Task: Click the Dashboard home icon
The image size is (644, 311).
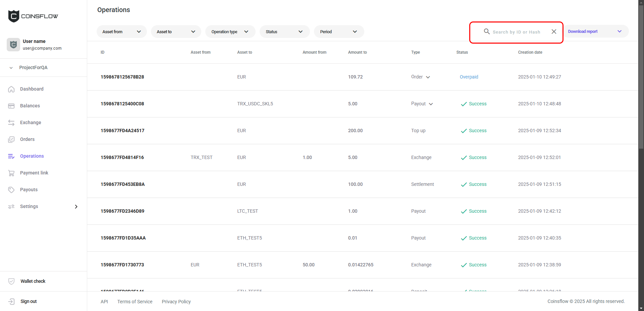Action: (11, 89)
